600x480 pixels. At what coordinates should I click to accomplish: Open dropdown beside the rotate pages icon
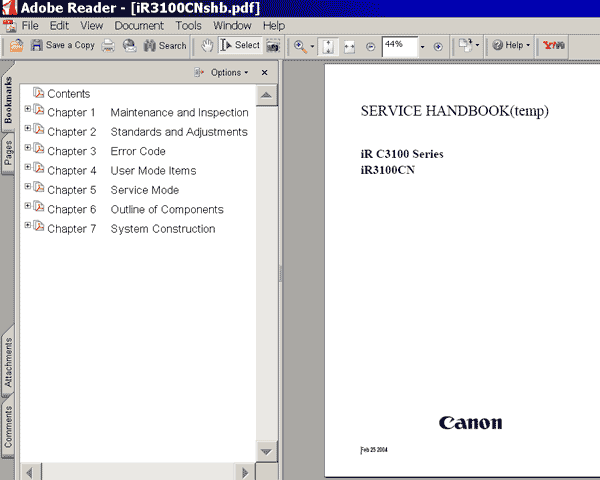coord(477,45)
